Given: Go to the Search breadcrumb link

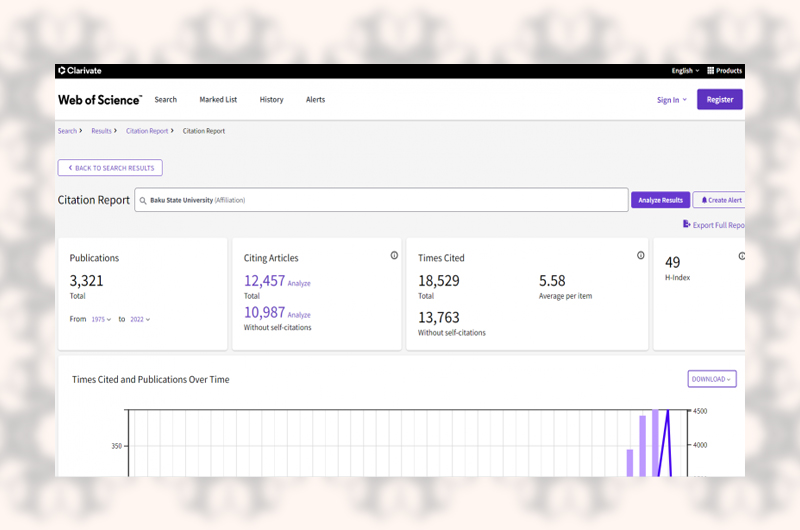Looking at the screenshot, I should coord(67,131).
